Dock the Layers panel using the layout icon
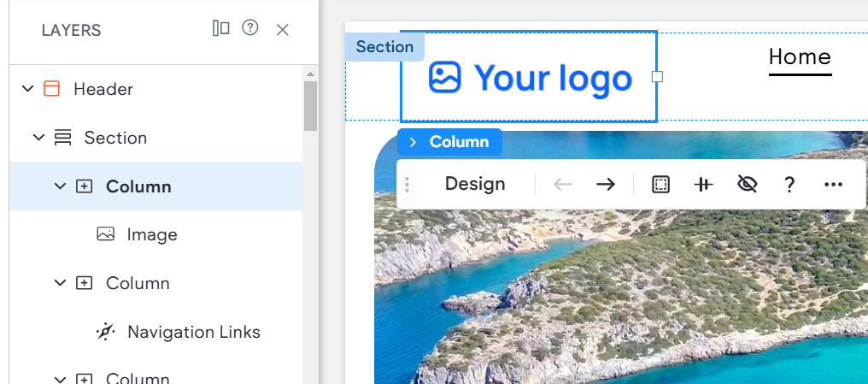The height and width of the screenshot is (384, 868). click(x=221, y=28)
